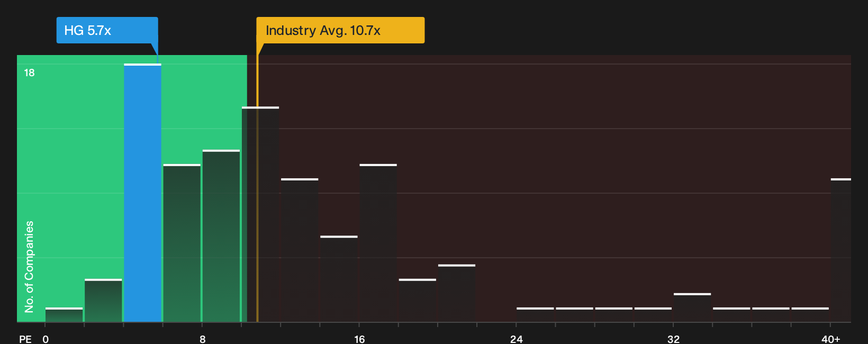Click the bar just right of PE 16
868x344 pixels.
click(x=378, y=243)
